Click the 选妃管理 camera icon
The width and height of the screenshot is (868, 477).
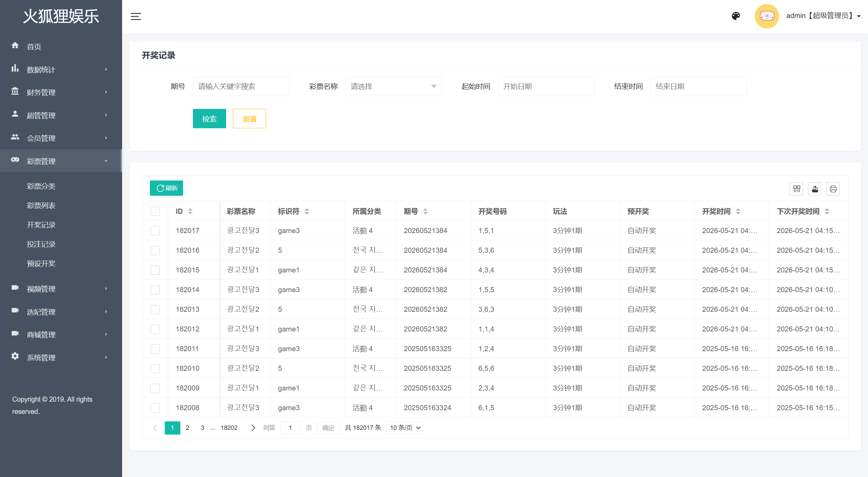tap(15, 310)
